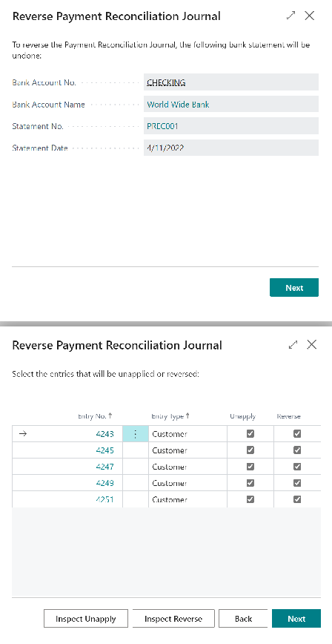Close the upper Reverse Payment Reconciliation dialog
This screenshot has height=644, width=332.
point(310,16)
